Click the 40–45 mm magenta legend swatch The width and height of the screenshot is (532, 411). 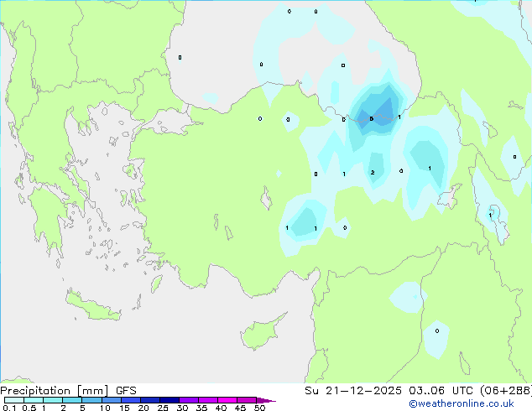pos(227,400)
